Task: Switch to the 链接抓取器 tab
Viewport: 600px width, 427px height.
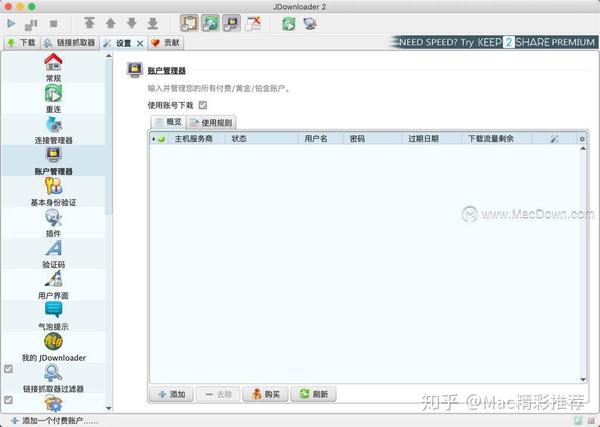Action: 69,43
